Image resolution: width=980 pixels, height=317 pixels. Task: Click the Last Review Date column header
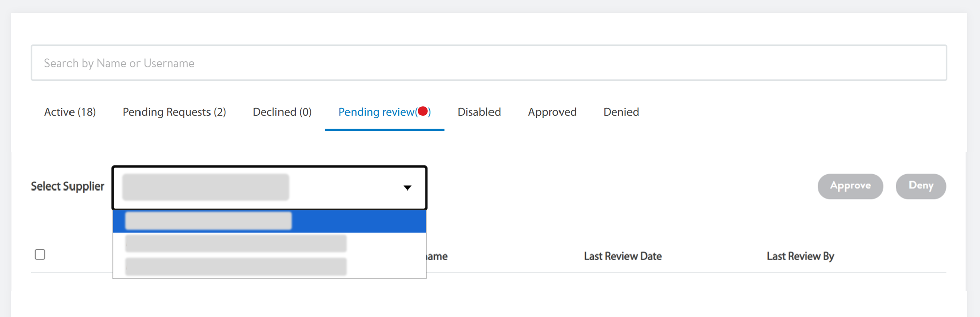pyautogui.click(x=622, y=256)
